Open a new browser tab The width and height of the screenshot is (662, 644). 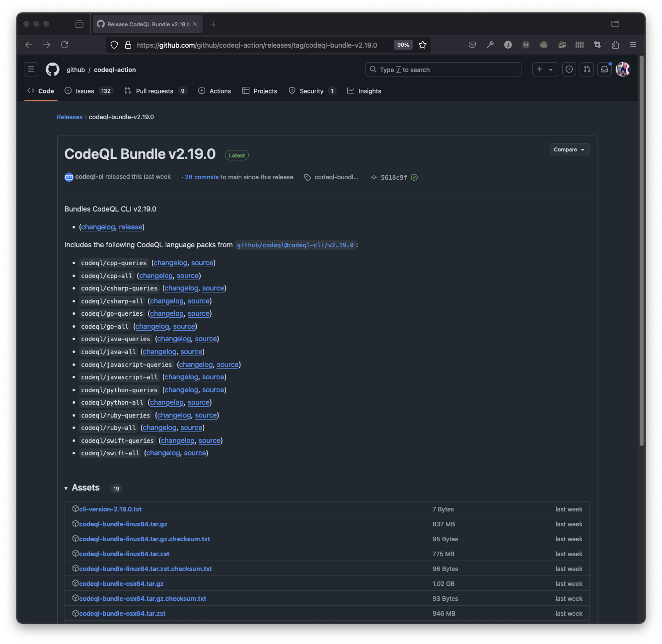click(214, 24)
